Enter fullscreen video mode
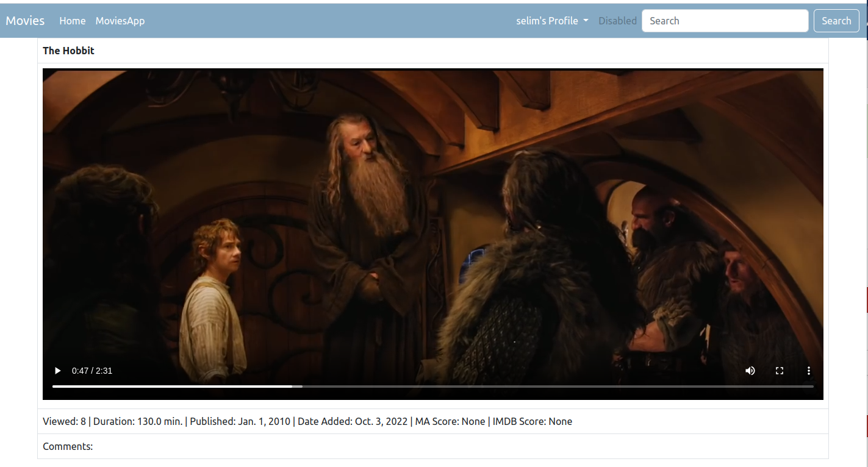 click(780, 371)
